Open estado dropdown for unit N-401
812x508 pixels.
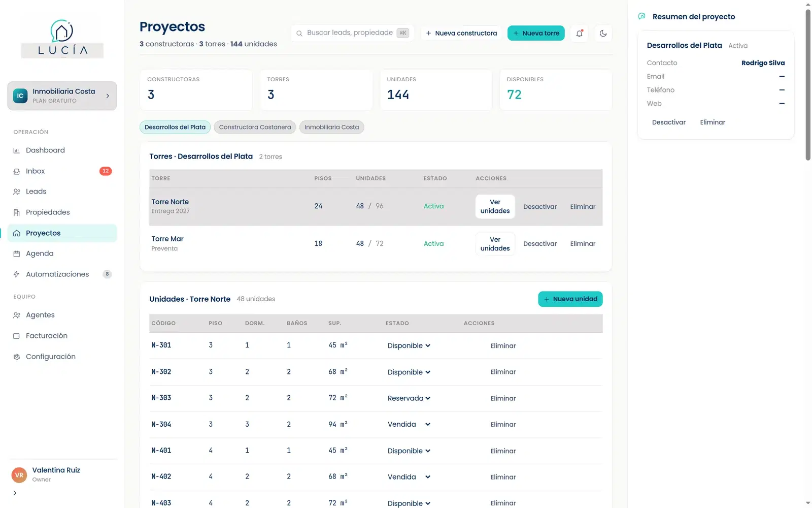[409, 451]
